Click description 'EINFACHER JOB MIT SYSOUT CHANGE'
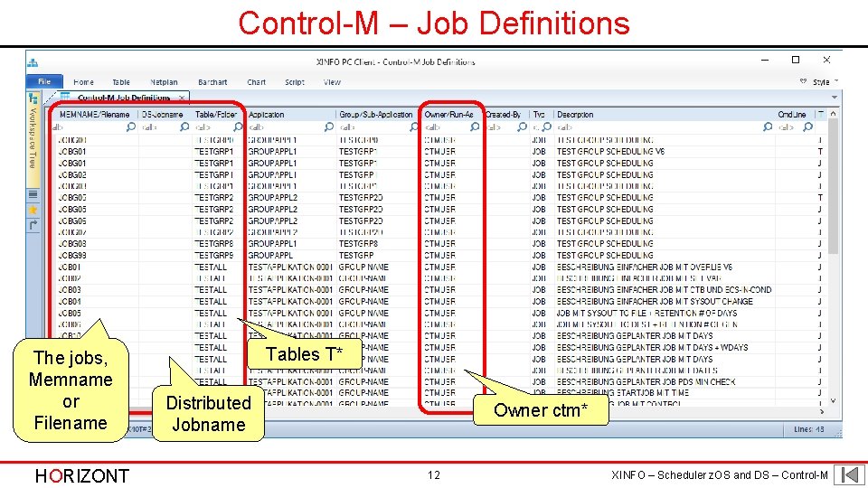Screen dimensions: 868x488 click(x=655, y=302)
